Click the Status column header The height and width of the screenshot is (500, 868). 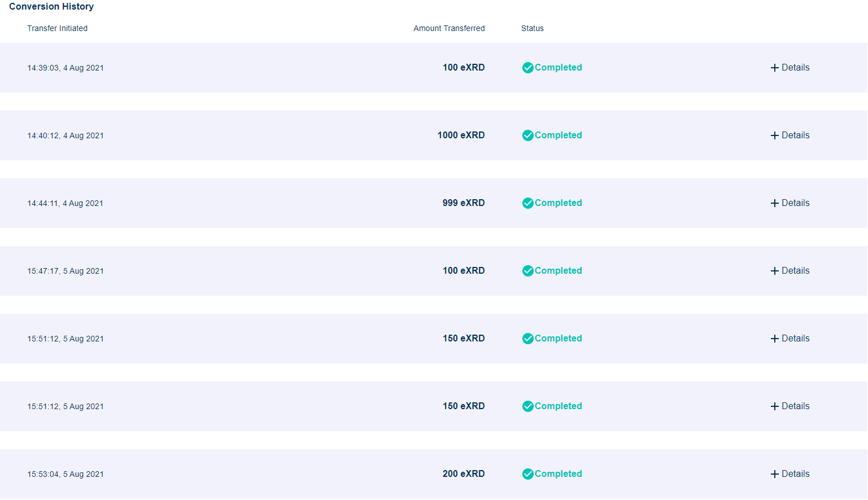click(533, 28)
